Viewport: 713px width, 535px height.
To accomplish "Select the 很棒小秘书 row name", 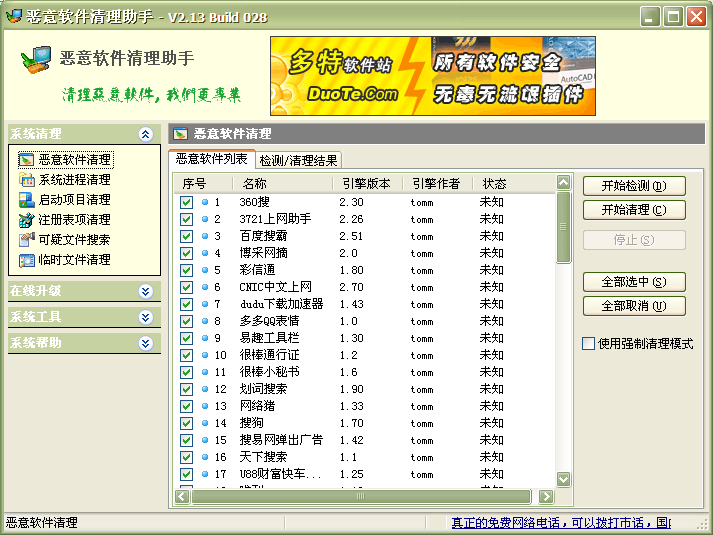I will pyautogui.click(x=269, y=372).
